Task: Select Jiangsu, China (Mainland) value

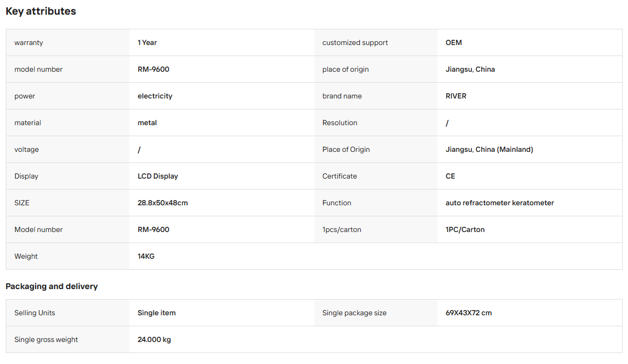Action: click(489, 149)
